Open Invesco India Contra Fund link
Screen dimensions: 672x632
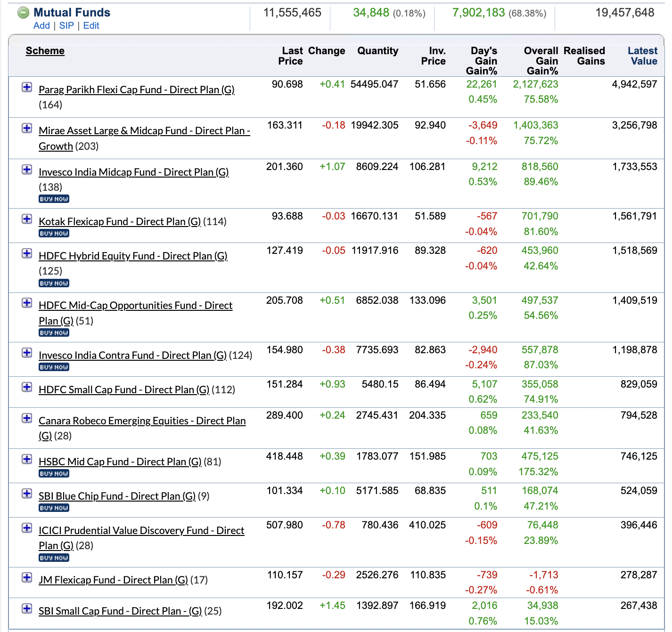click(x=133, y=355)
